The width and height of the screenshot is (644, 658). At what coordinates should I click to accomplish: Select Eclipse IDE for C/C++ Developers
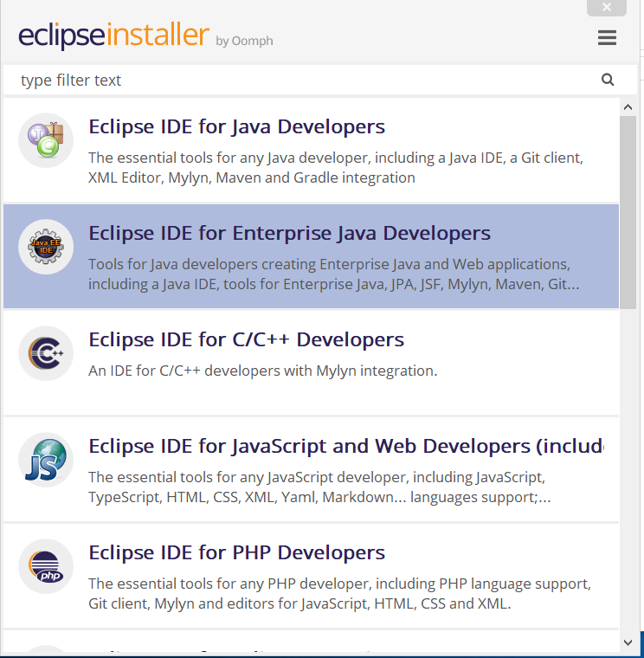[x=311, y=363]
